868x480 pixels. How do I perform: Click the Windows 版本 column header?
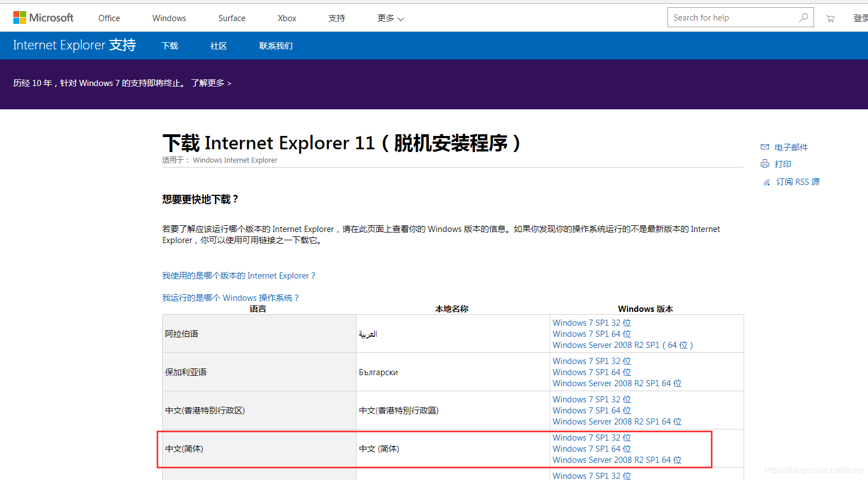pyautogui.click(x=645, y=309)
